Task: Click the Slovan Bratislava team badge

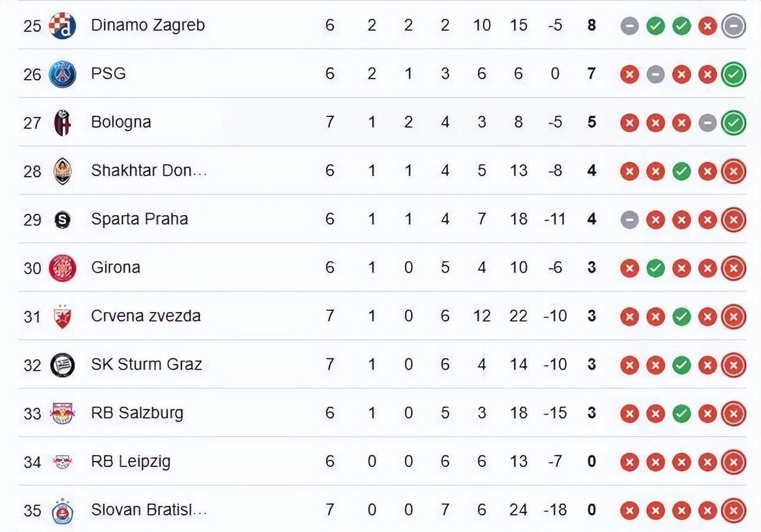Action: click(x=62, y=510)
